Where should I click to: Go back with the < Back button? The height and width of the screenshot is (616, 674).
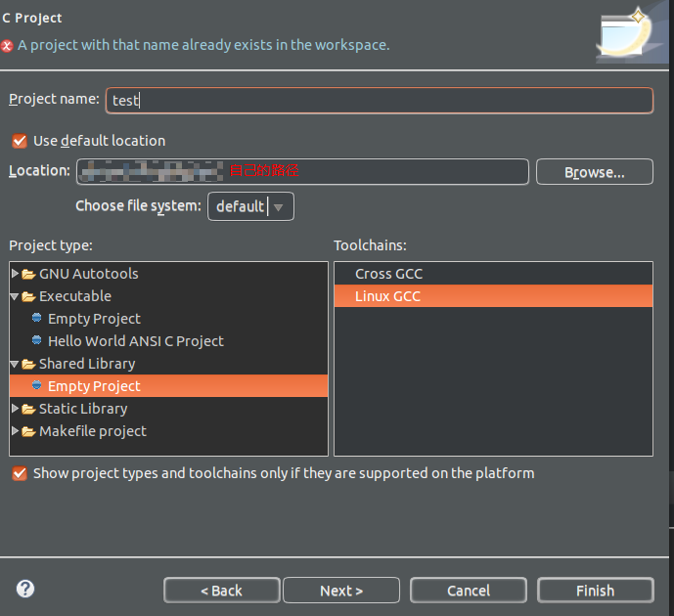[221, 591]
